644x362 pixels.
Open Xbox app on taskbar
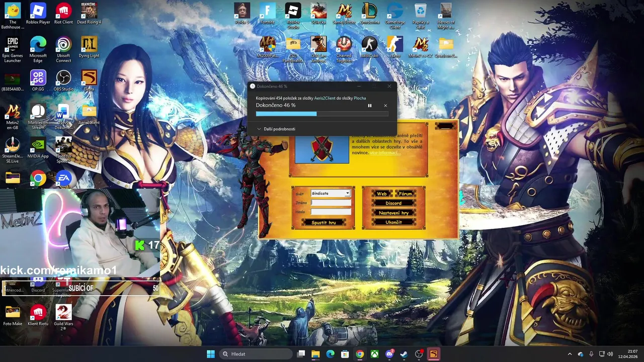coord(375,354)
